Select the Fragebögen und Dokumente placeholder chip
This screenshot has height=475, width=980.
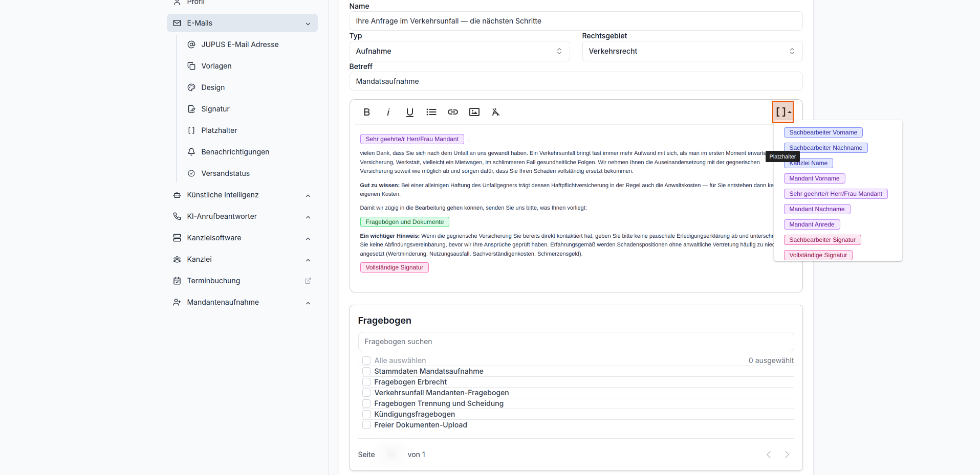(405, 222)
